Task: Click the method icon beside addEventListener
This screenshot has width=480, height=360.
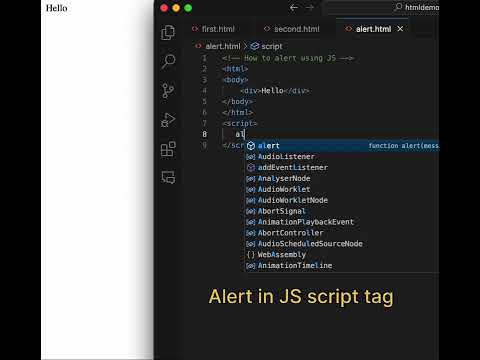Action: coord(251,167)
